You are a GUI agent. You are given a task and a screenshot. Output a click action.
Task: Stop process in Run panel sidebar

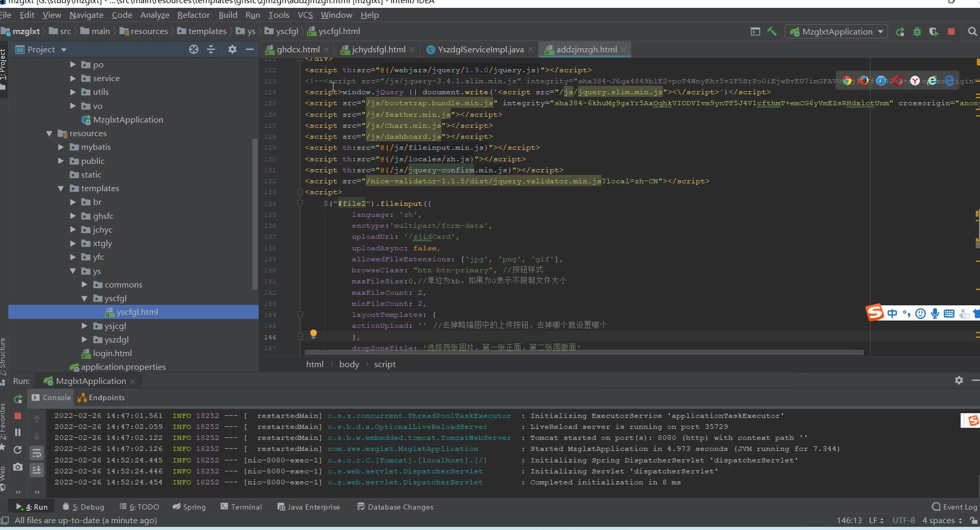click(x=17, y=416)
